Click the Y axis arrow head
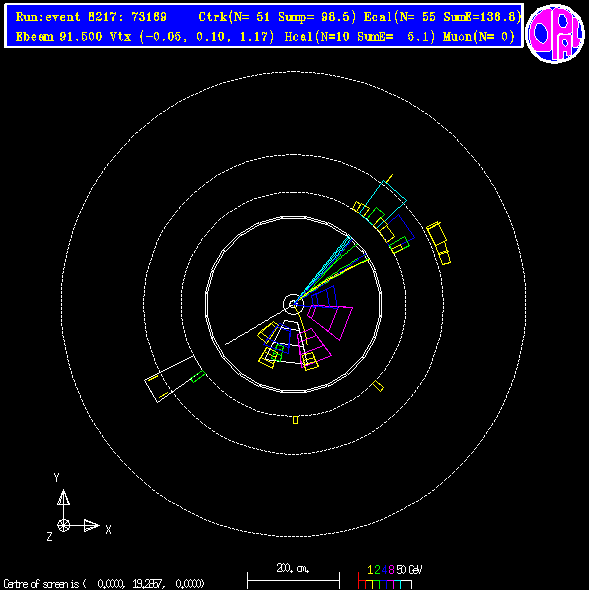The height and width of the screenshot is (590, 589). (63, 497)
